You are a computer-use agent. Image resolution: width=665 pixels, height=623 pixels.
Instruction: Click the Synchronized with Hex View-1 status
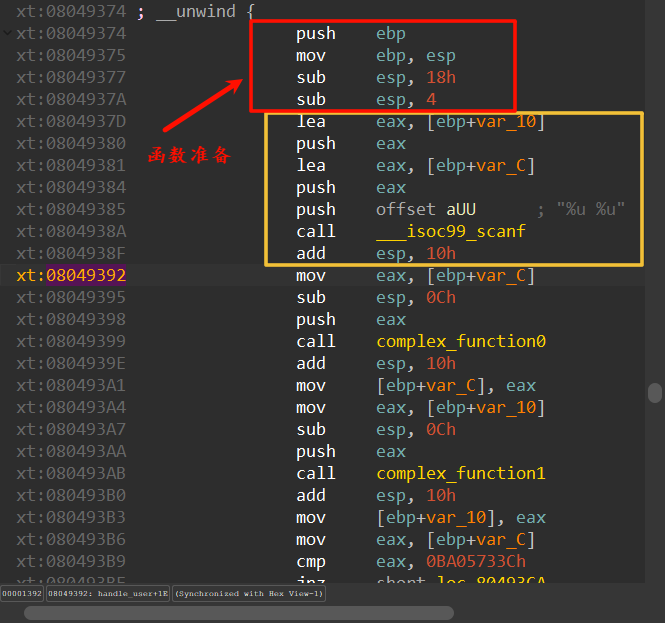pyautogui.click(x=249, y=593)
